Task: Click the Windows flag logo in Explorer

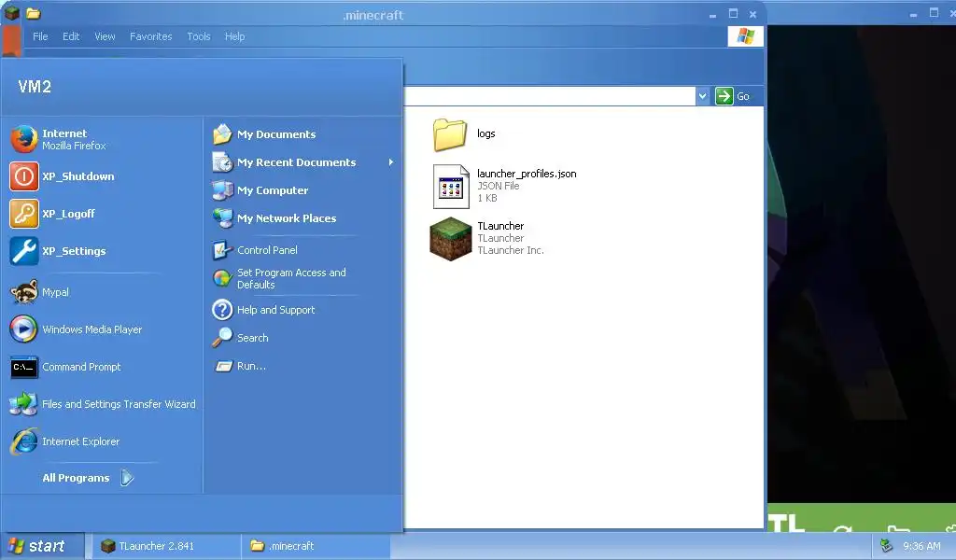Action: point(745,36)
